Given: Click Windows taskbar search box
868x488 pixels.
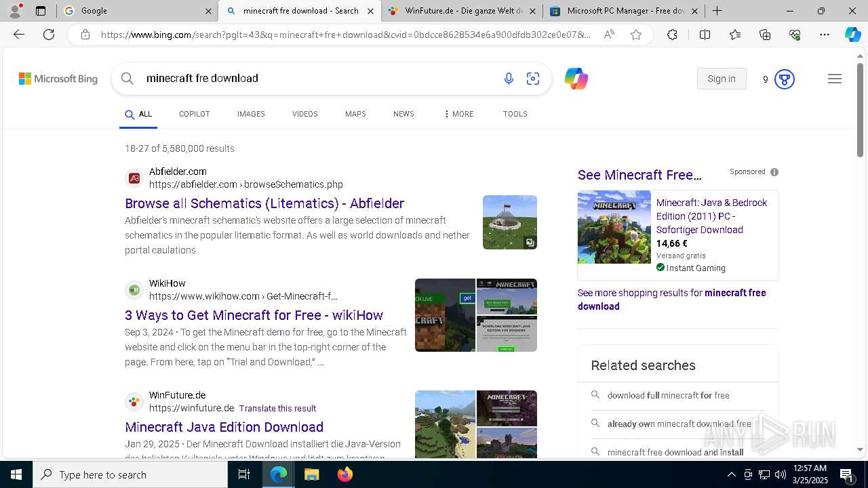Looking at the screenshot, I should pyautogui.click(x=130, y=474).
